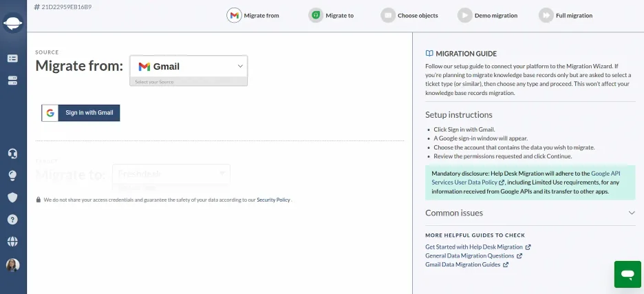Click the Migration Guide book icon
644x294 pixels.
429,54
